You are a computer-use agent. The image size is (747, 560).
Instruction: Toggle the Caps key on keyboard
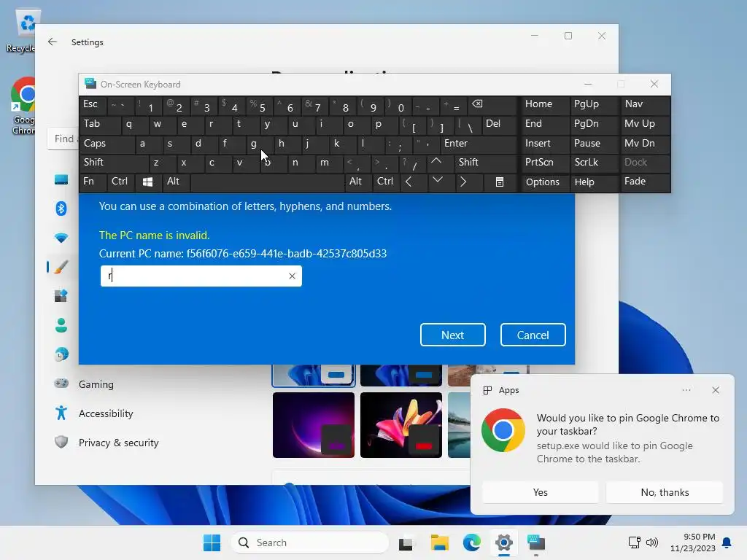tap(107, 144)
